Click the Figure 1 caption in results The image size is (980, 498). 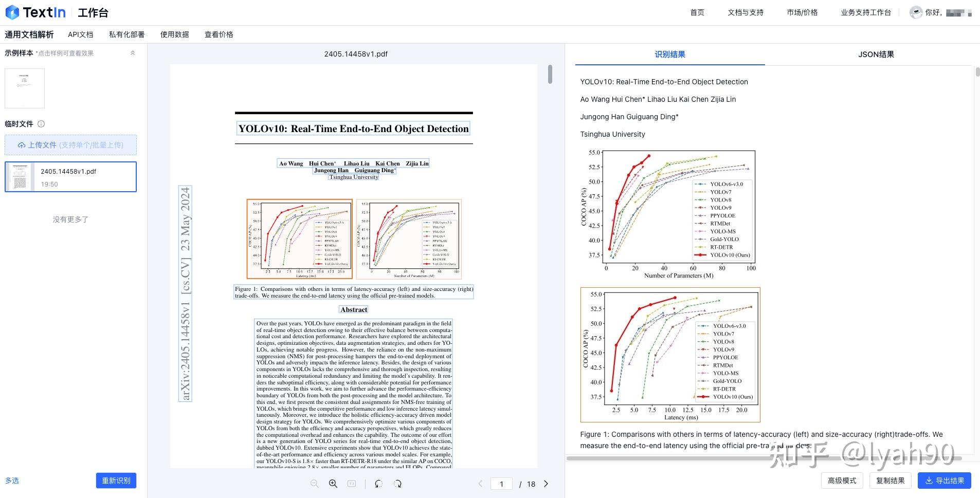point(761,440)
